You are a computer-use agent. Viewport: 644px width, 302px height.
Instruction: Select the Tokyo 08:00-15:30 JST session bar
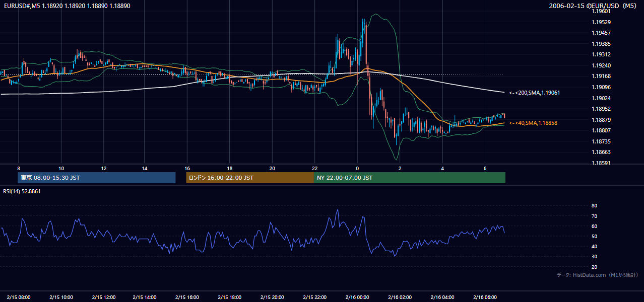click(97, 178)
